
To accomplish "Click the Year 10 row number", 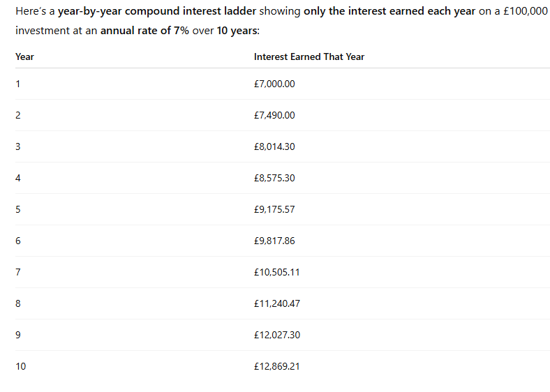I will (20, 366).
